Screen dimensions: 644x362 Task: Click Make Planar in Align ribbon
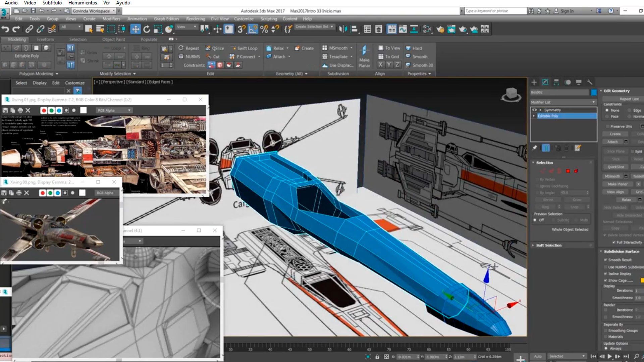(x=364, y=56)
